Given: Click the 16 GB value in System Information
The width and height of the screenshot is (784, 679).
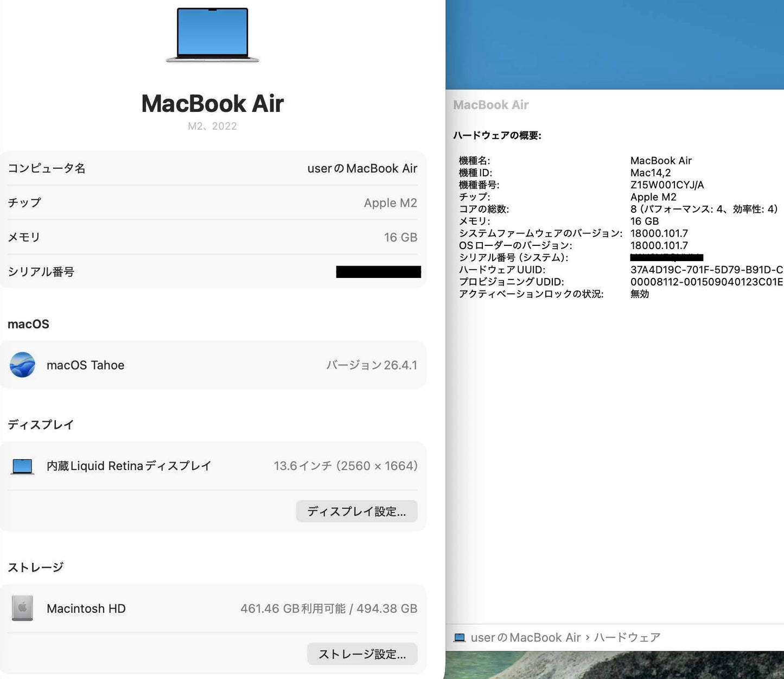Looking at the screenshot, I should [645, 221].
